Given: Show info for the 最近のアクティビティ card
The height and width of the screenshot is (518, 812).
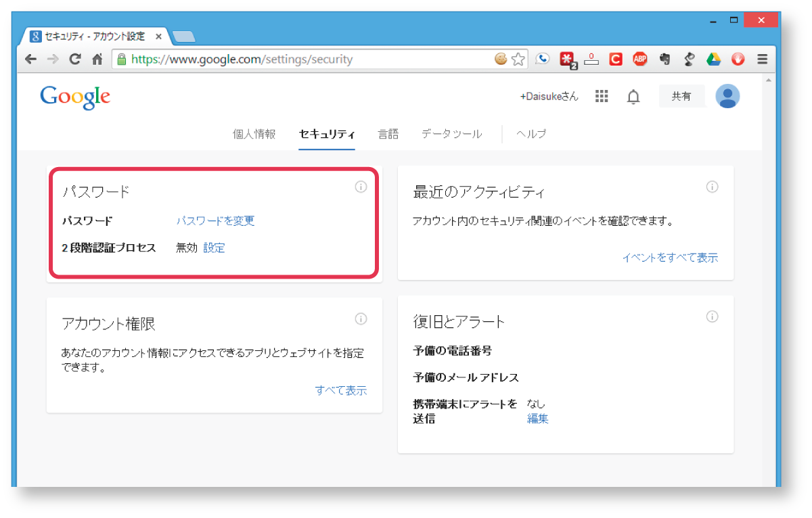Looking at the screenshot, I should pyautogui.click(x=712, y=187).
